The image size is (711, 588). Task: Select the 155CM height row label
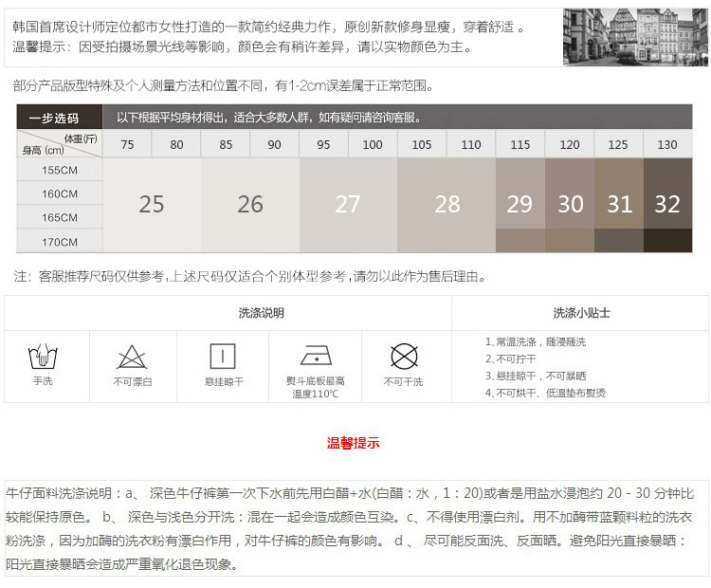pos(60,170)
